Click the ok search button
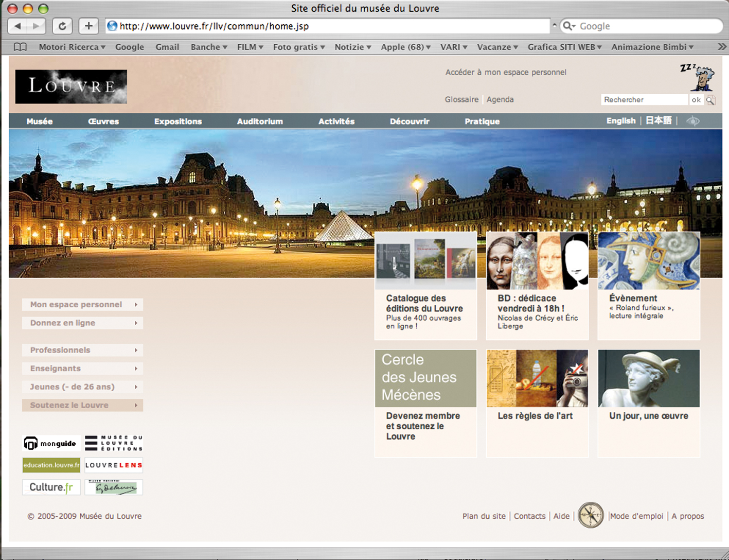This screenshot has width=729, height=560. click(696, 100)
